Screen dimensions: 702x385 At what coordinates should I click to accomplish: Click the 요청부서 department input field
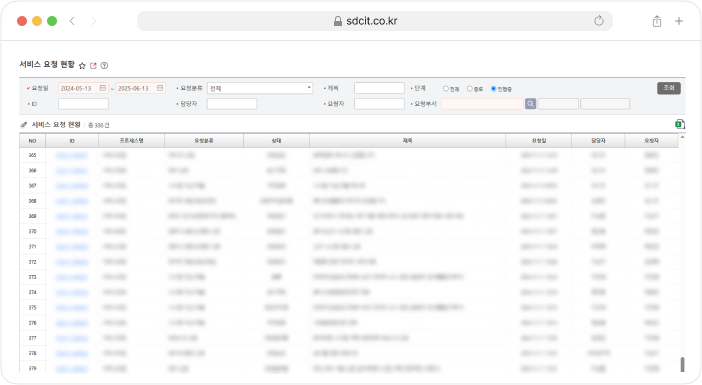click(x=482, y=104)
